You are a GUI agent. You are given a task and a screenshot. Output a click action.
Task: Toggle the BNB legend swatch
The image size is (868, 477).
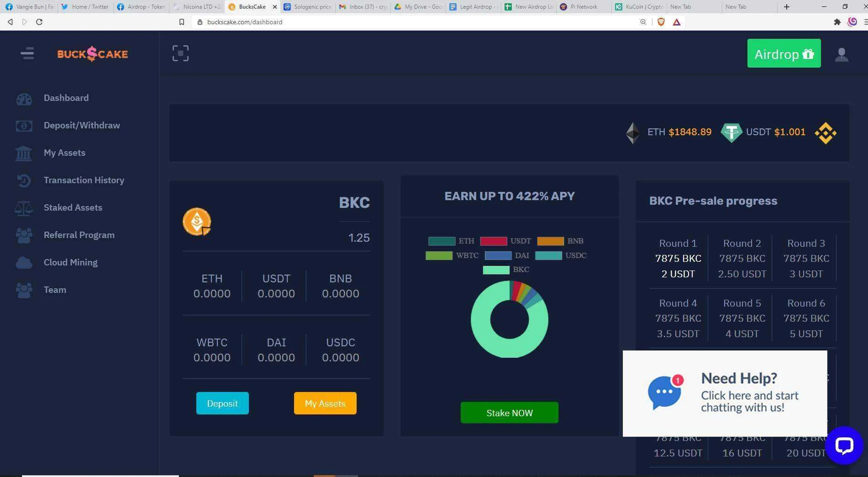pyautogui.click(x=550, y=241)
